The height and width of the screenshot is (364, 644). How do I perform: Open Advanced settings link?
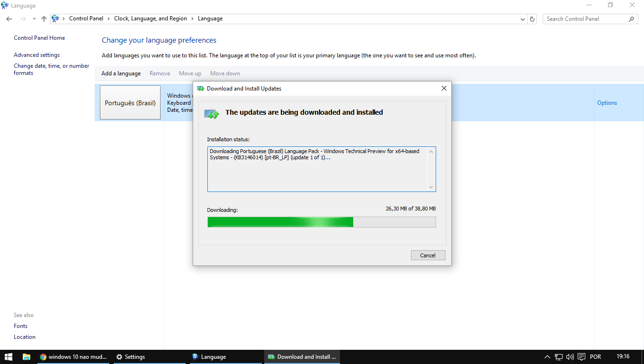[x=36, y=55]
